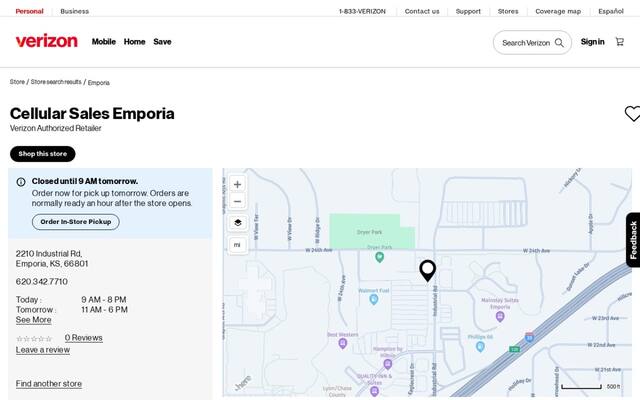This screenshot has height=400, width=640.
Task: Click the Verizon logo
Action: [47, 41]
